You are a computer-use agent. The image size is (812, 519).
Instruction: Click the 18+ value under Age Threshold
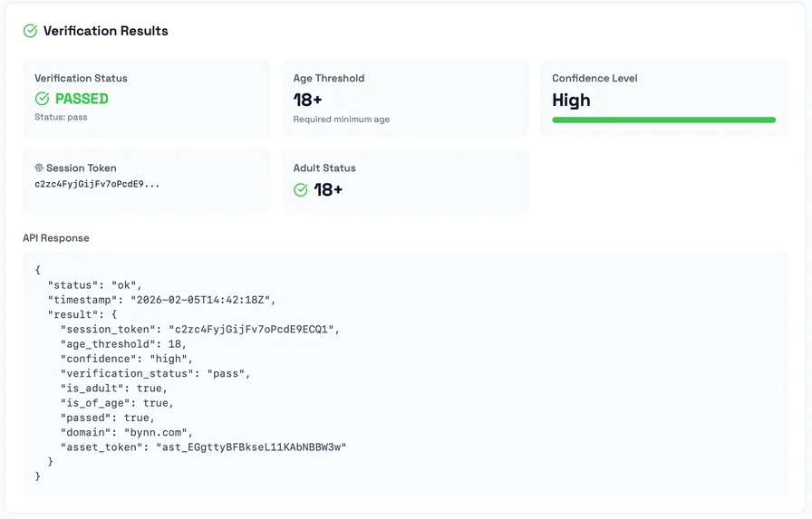pos(307,100)
